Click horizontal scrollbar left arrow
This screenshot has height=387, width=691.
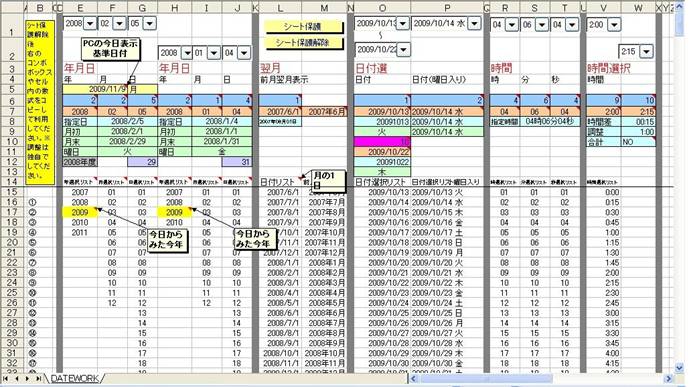coord(413,379)
